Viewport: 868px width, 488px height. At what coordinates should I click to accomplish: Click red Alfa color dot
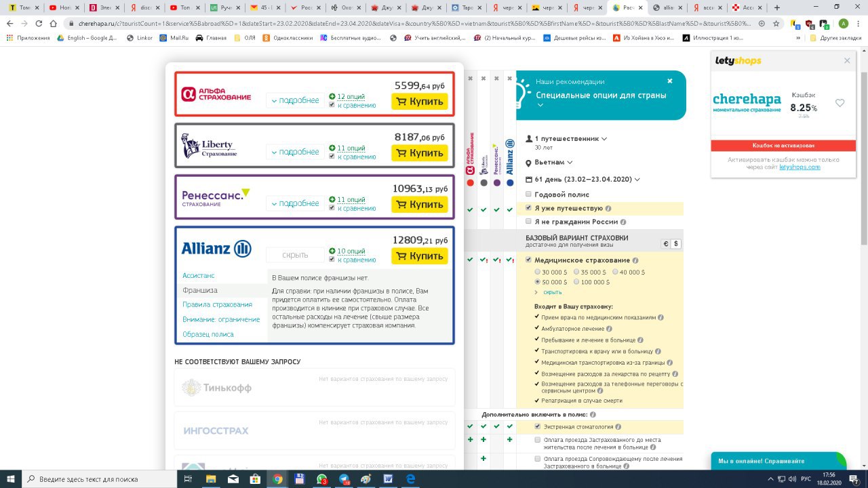click(x=470, y=183)
